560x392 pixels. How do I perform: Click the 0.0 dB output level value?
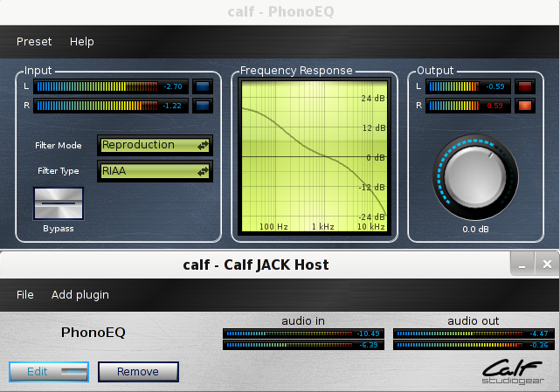point(475,230)
